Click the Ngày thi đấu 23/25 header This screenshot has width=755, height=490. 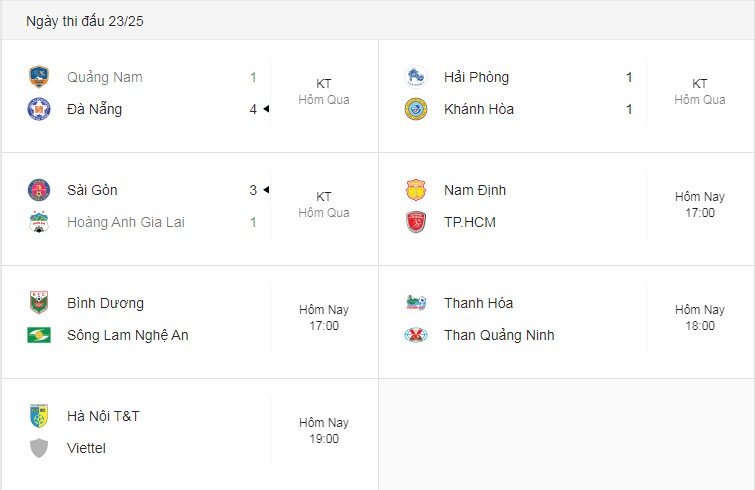point(85,21)
